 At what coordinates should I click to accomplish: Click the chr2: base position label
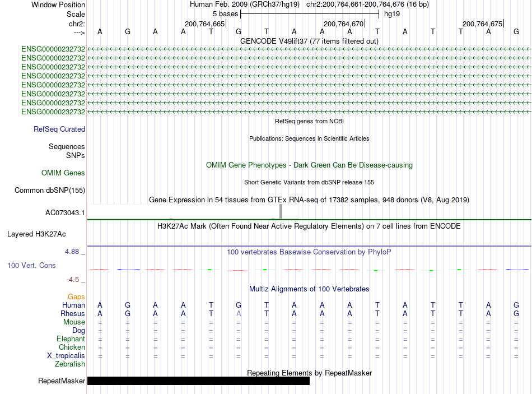(x=77, y=24)
